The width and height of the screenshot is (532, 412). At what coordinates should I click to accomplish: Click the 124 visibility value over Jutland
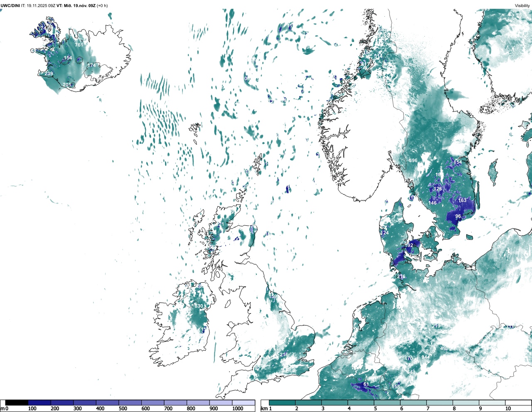[385, 233]
